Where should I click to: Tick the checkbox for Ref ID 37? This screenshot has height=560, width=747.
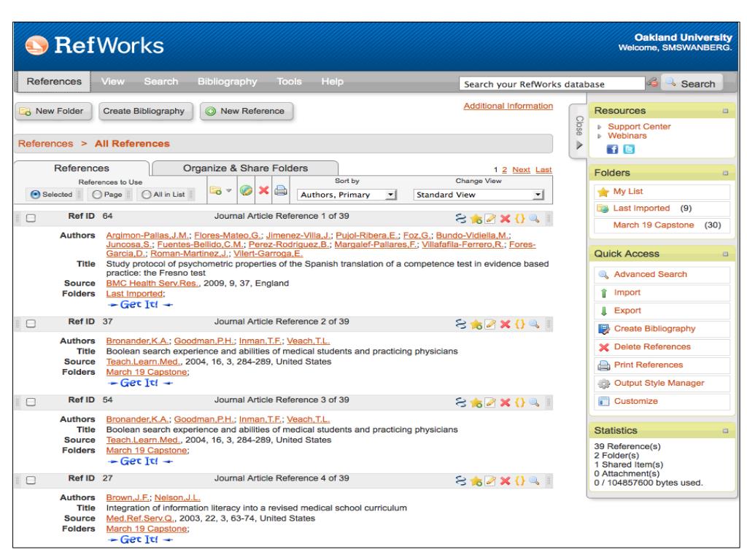pos(31,324)
